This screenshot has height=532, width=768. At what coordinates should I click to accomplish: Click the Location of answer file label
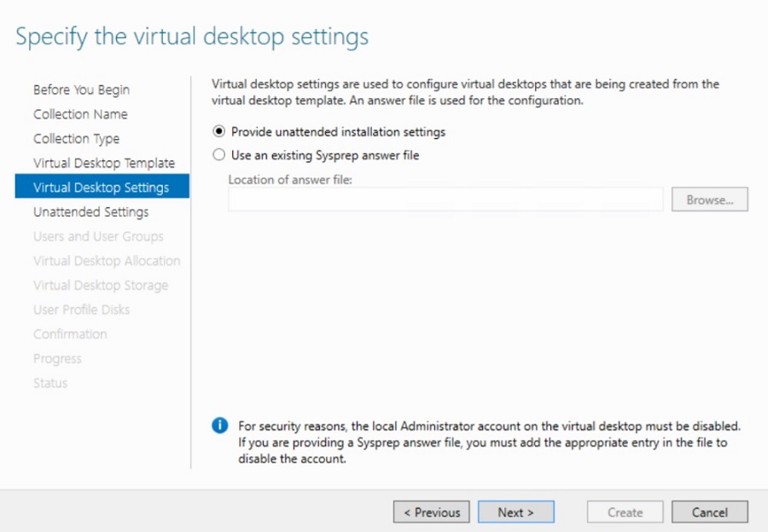coord(290,180)
